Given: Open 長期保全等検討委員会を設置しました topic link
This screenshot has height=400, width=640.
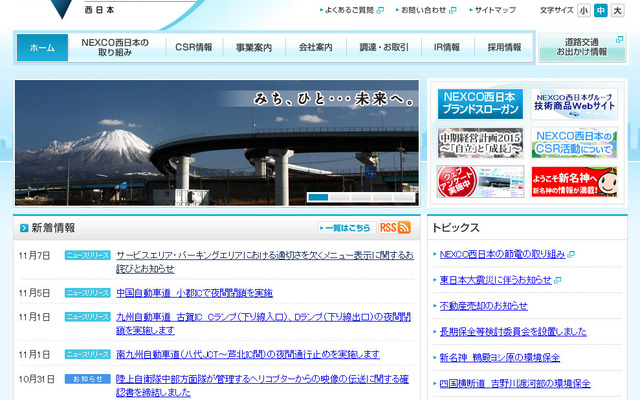Looking at the screenshot, I should coord(513,332).
